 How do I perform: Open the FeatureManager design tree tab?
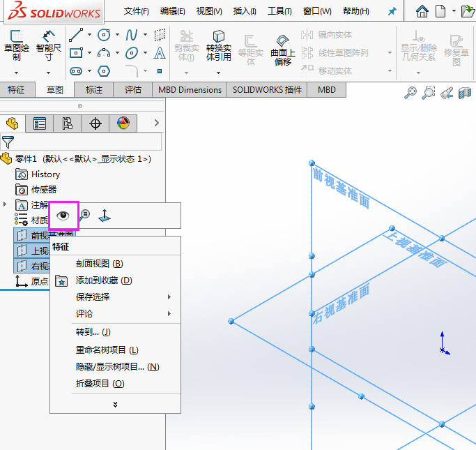pos(13,123)
